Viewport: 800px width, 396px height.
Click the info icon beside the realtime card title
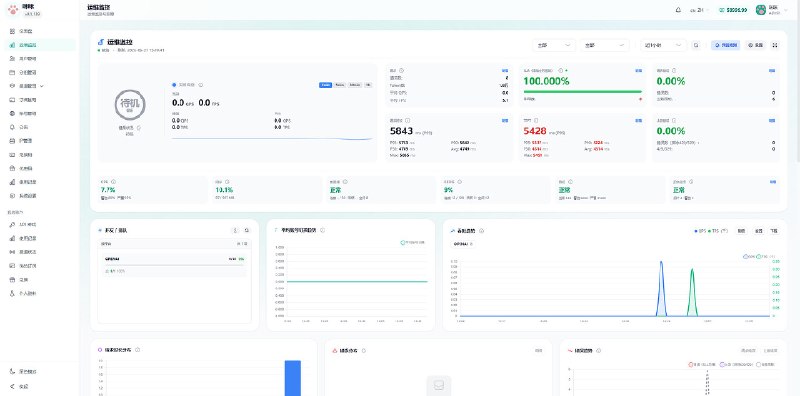201,85
